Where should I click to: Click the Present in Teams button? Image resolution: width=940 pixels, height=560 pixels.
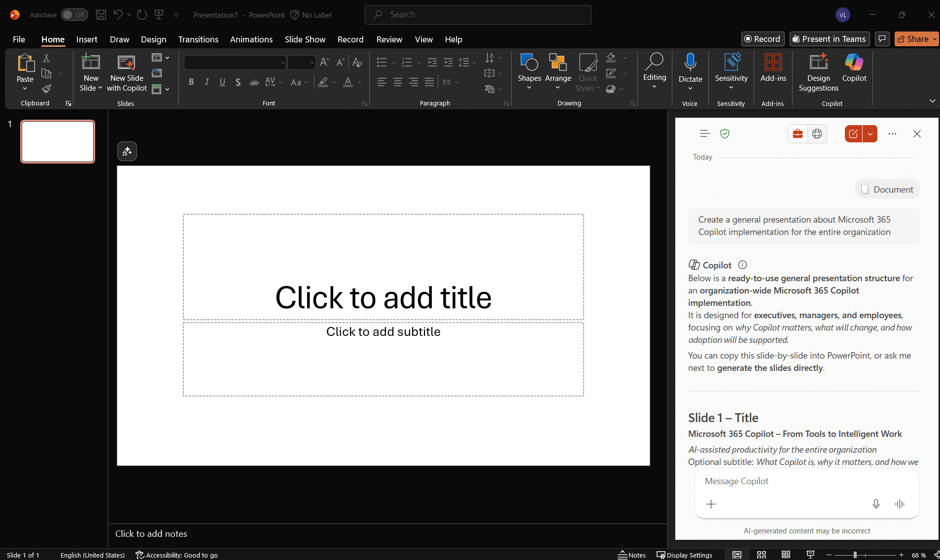829,39
